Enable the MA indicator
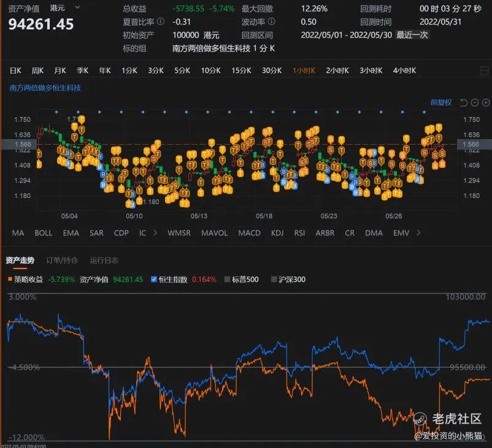Image resolution: width=492 pixels, height=448 pixels. click(18, 233)
